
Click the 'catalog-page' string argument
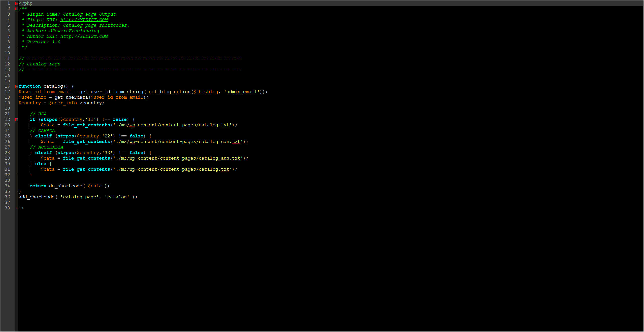79,197
